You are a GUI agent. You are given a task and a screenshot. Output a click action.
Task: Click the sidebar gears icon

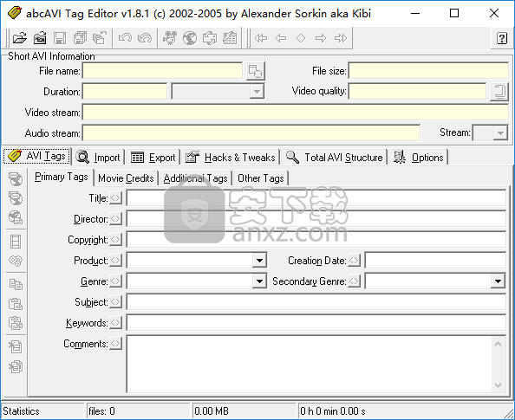[x=16, y=261]
